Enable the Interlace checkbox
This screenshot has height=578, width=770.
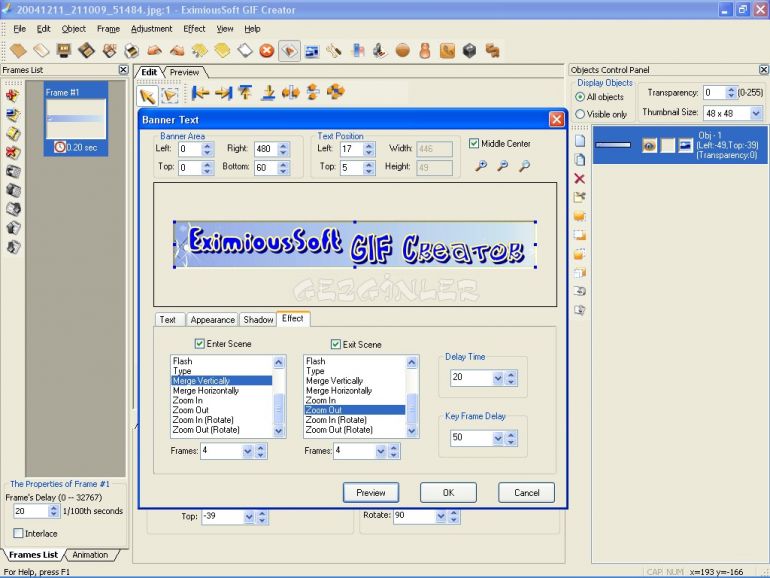coord(18,533)
